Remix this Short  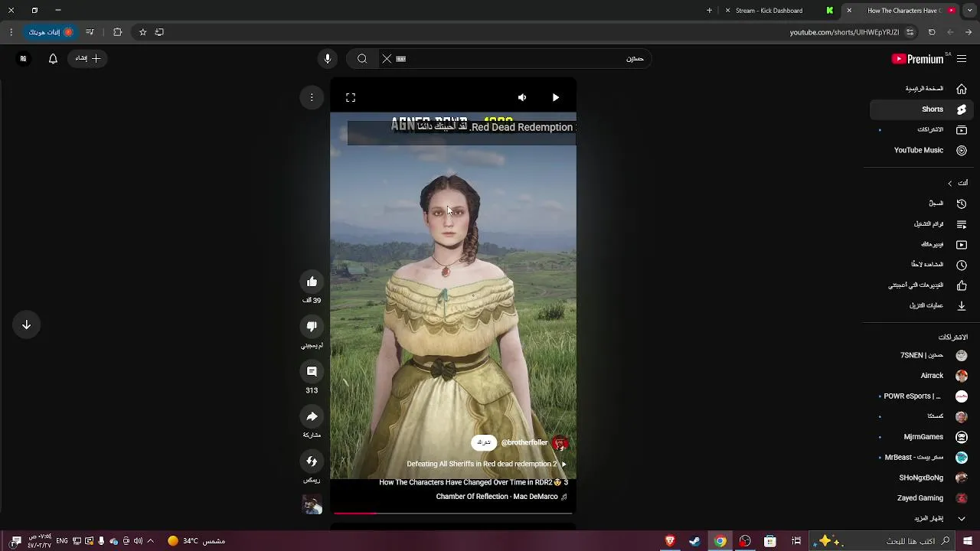click(312, 461)
